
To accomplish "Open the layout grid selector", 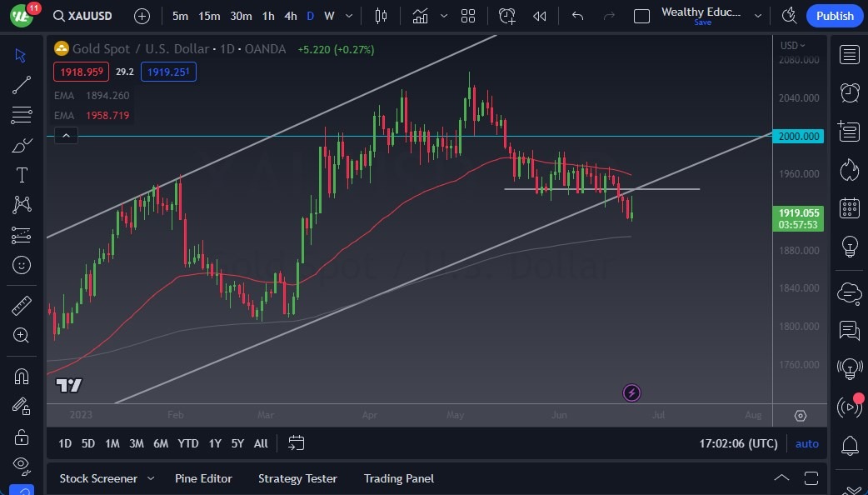I will 468,16.
